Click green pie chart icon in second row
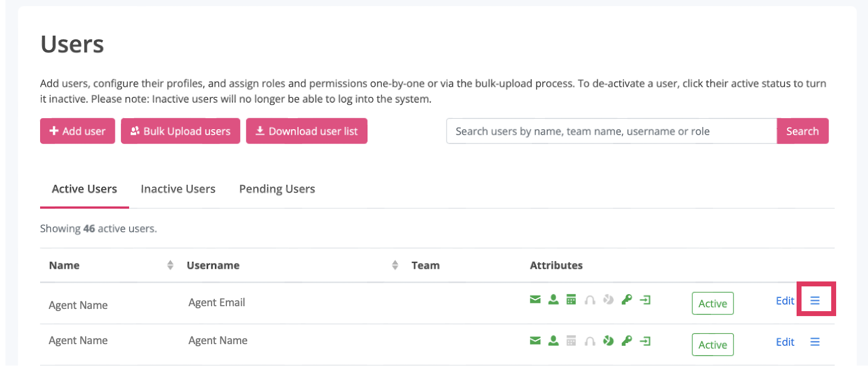868x376 pixels. 608,341
